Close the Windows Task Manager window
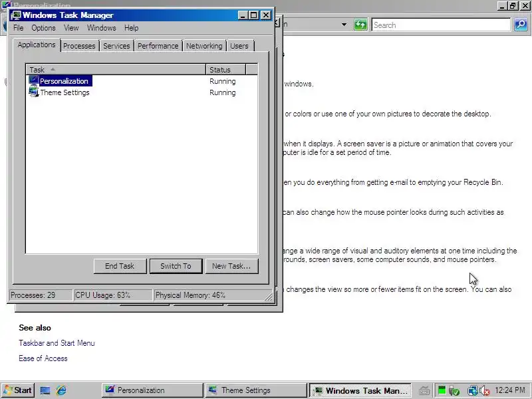Image resolution: width=532 pixels, height=399 pixels. (x=266, y=15)
